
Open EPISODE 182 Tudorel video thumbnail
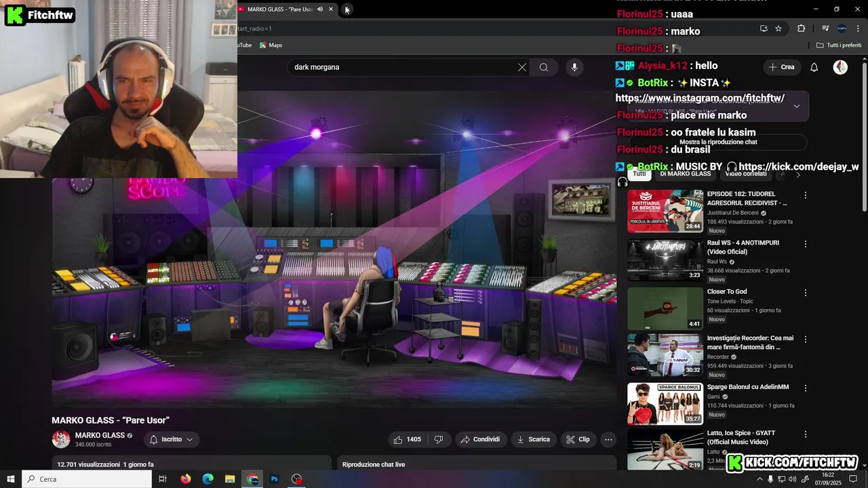pyautogui.click(x=665, y=211)
